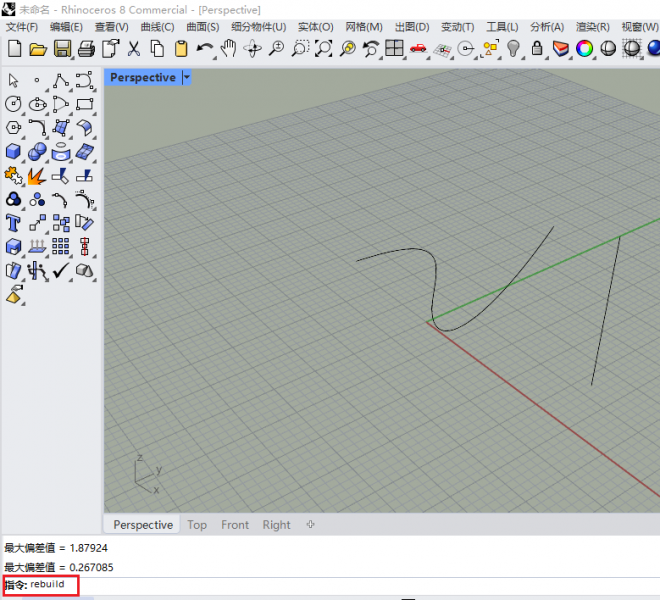Switch to the Top viewport tab
Image resolution: width=660 pixels, height=600 pixels.
[x=197, y=525]
